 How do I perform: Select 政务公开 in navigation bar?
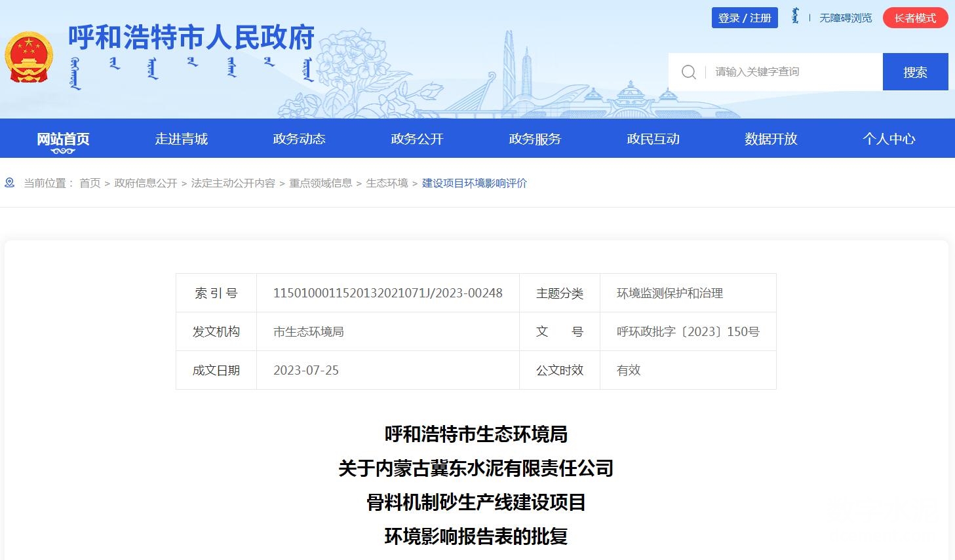[x=417, y=139]
